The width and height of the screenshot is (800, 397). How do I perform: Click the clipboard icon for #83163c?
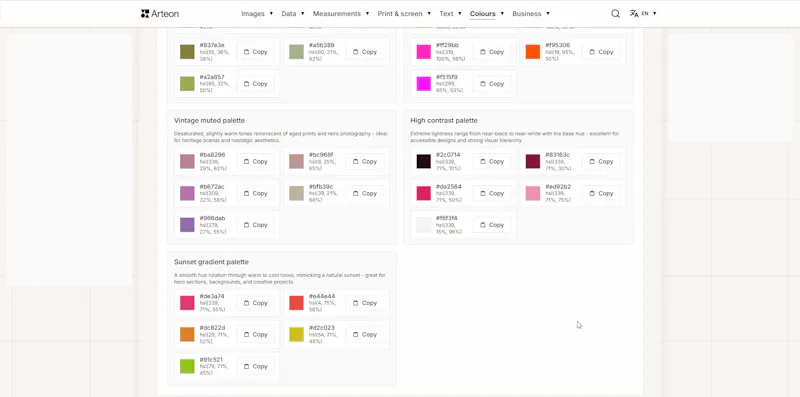pos(592,162)
